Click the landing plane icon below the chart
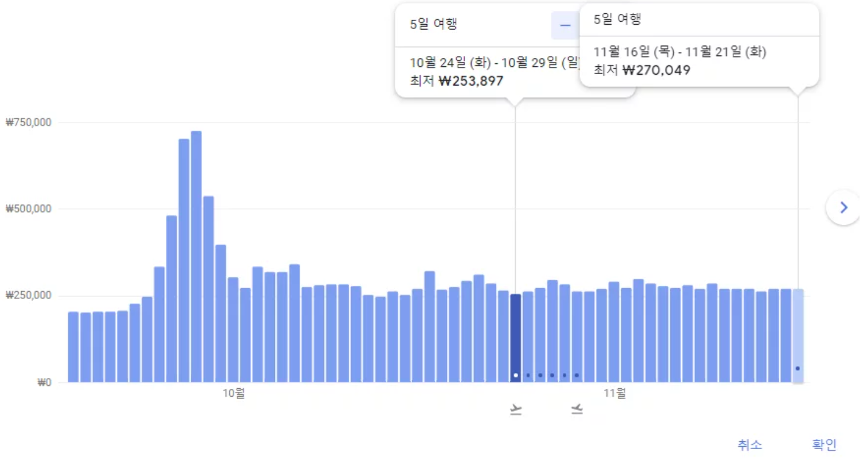The width and height of the screenshot is (868, 466). (577, 411)
